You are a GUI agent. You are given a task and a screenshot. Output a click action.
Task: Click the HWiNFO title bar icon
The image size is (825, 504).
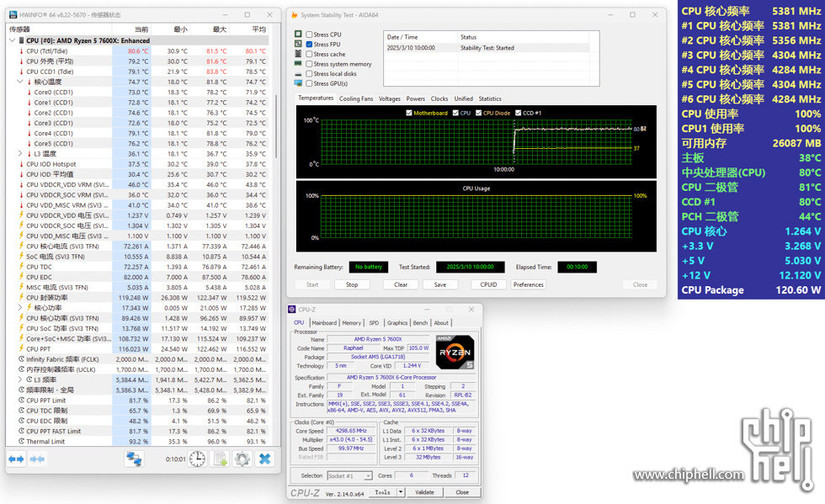tap(13, 15)
